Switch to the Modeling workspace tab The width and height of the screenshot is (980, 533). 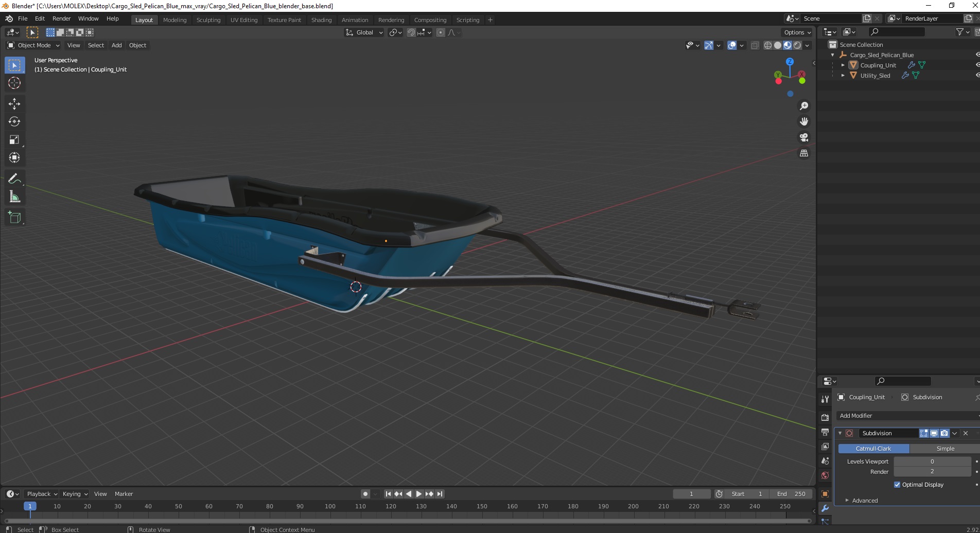(174, 20)
